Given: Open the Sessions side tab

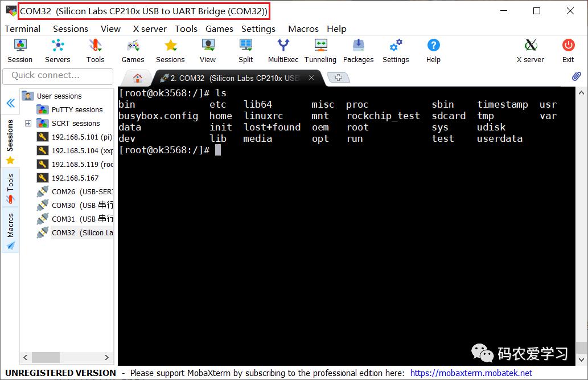Looking at the screenshot, I should click(10, 141).
